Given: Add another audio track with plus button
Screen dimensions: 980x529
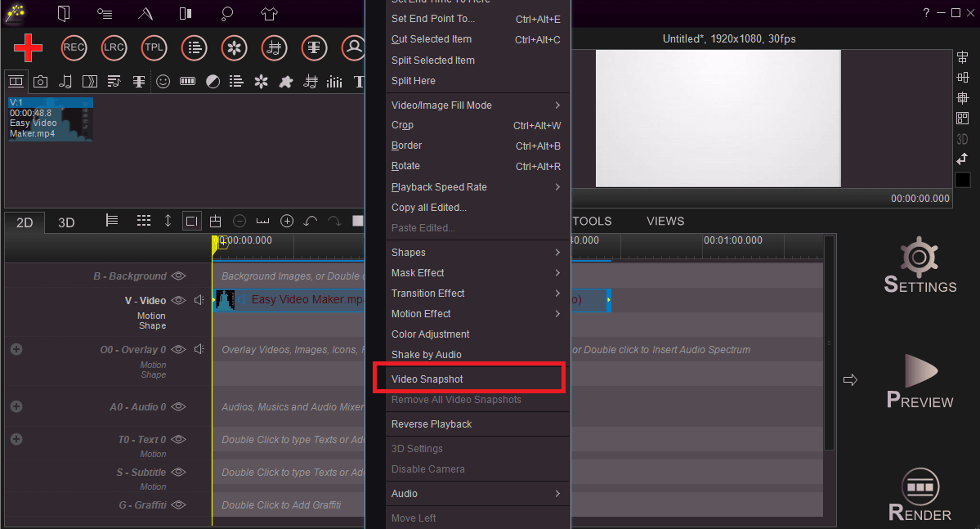Looking at the screenshot, I should (17, 406).
